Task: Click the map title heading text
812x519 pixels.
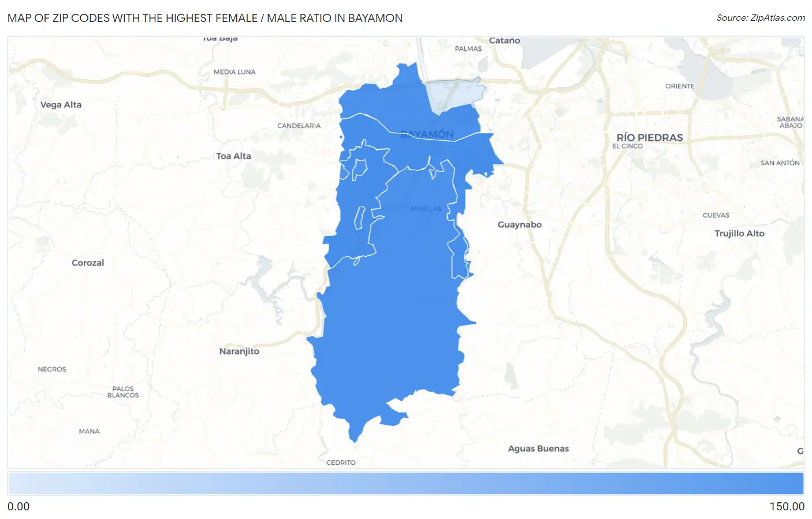Action: [x=205, y=18]
